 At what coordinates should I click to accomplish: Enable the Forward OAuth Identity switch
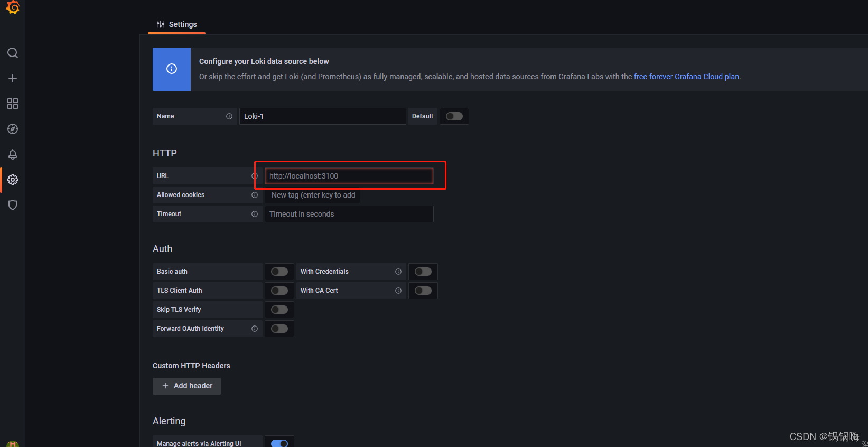279,329
